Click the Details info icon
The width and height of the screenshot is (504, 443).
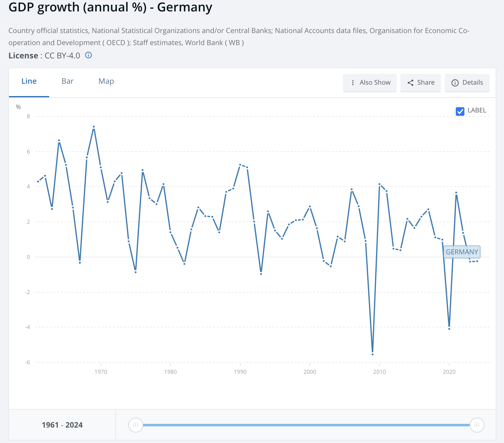(x=455, y=83)
